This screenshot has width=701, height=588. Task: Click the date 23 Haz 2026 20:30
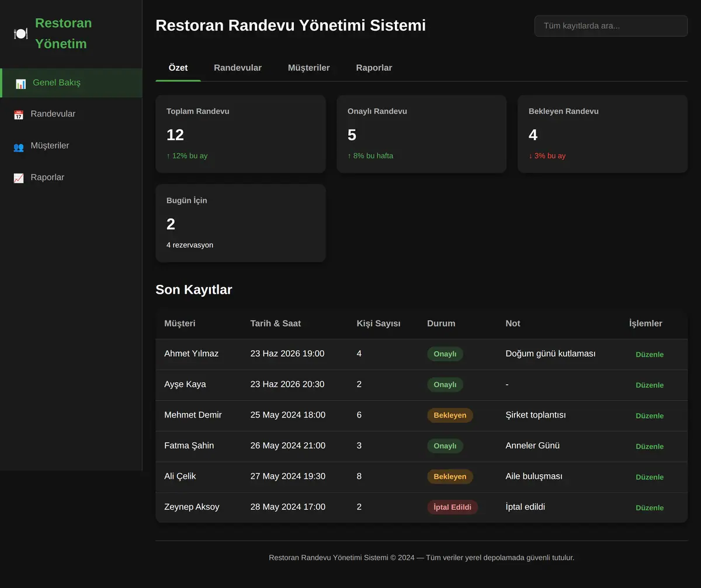pyautogui.click(x=287, y=384)
